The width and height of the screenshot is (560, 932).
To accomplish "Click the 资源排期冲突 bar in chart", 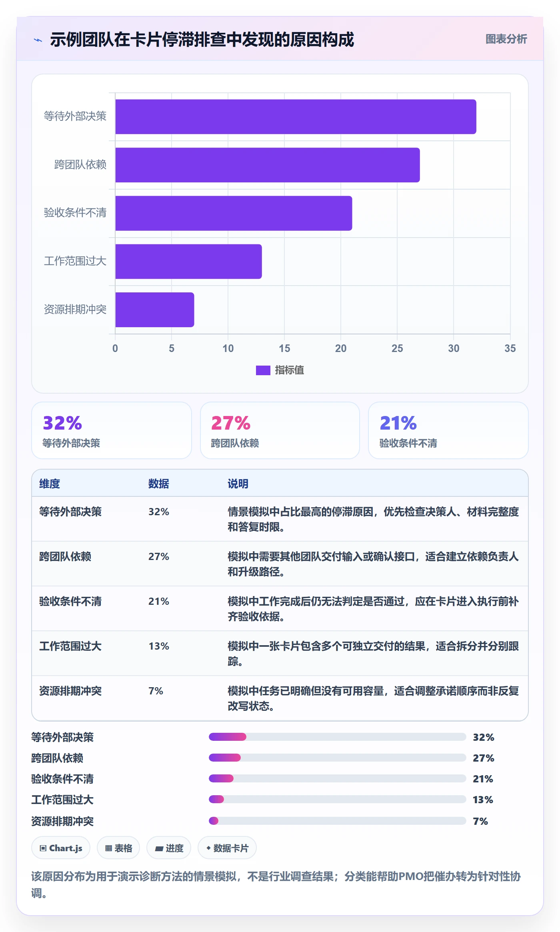I will pos(155,310).
